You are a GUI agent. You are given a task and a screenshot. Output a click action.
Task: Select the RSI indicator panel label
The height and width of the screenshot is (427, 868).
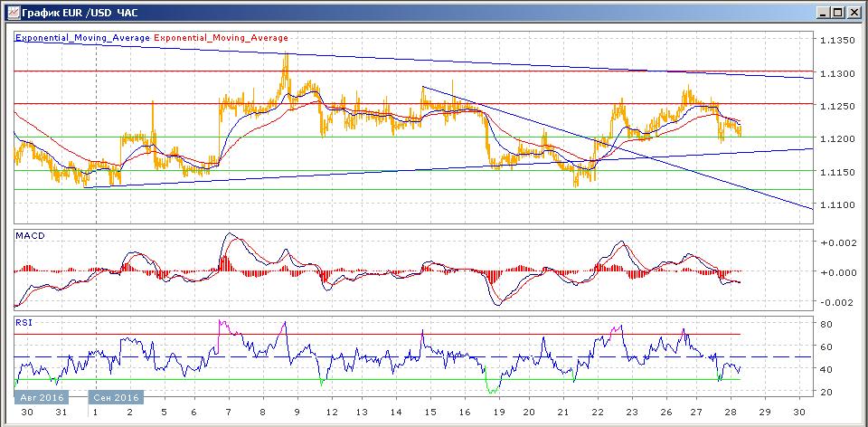coord(24,322)
